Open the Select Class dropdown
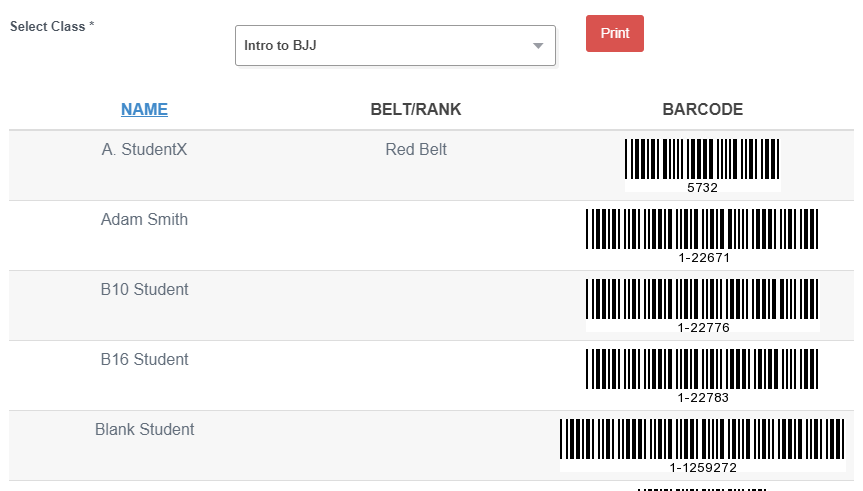This screenshot has height=491, width=863. pos(395,46)
